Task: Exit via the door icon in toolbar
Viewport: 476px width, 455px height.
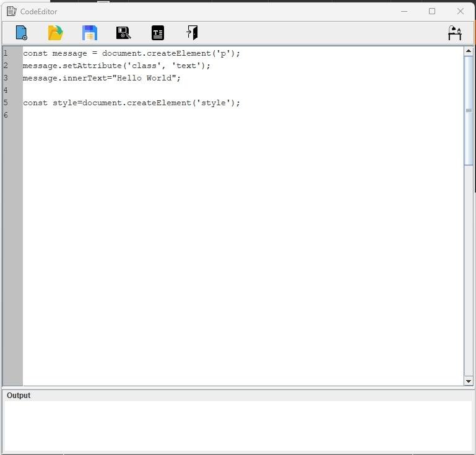Action: [192, 32]
